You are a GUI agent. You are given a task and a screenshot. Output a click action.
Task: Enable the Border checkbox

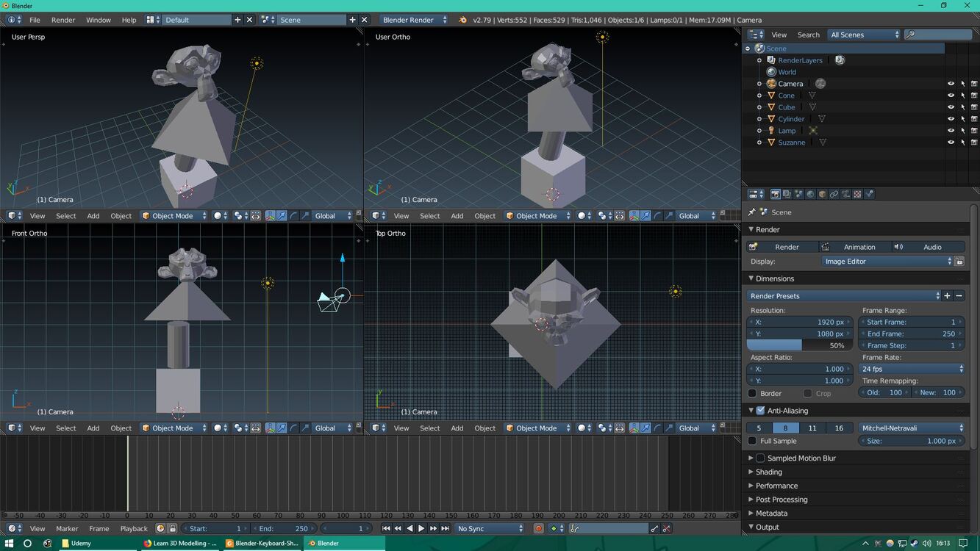coord(752,394)
